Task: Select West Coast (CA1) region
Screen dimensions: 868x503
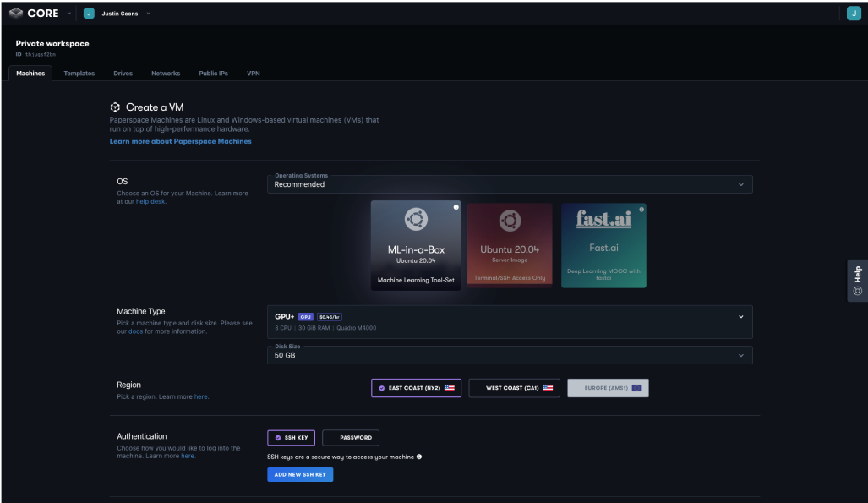Action: [x=514, y=388]
